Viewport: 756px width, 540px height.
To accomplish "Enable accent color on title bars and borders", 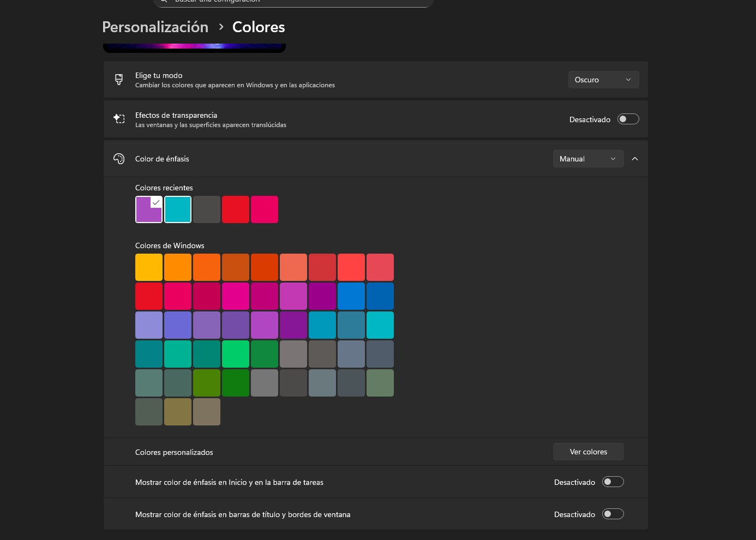I will coord(613,514).
